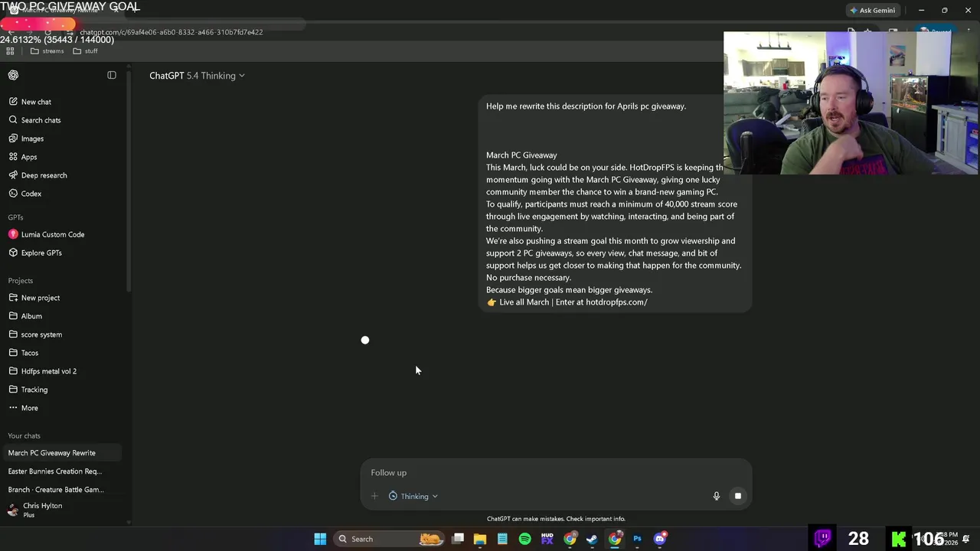
Task: Open the March PC Giveaway Rewrite chat
Action: pos(61,453)
